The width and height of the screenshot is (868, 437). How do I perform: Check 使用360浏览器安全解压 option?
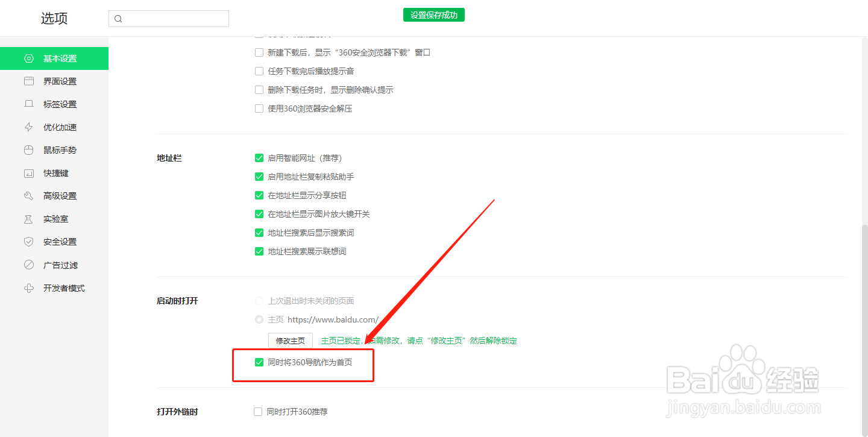coord(259,108)
